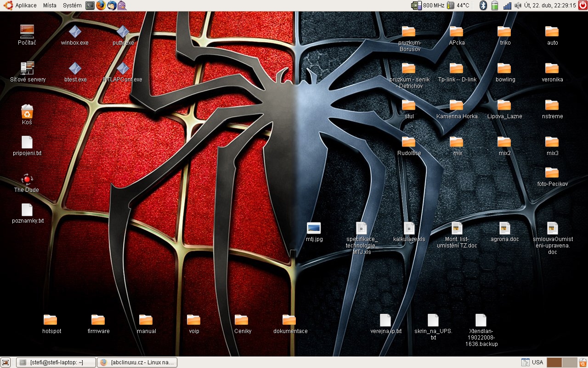This screenshot has width=588, height=368.
Task: Launch Thunderbird from top panel icon
Action: [112, 6]
